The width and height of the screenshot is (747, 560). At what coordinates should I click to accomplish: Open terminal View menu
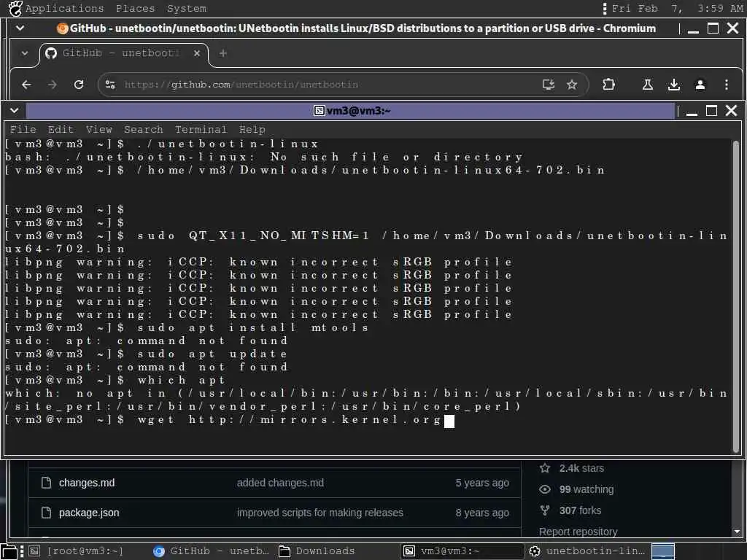click(x=98, y=130)
